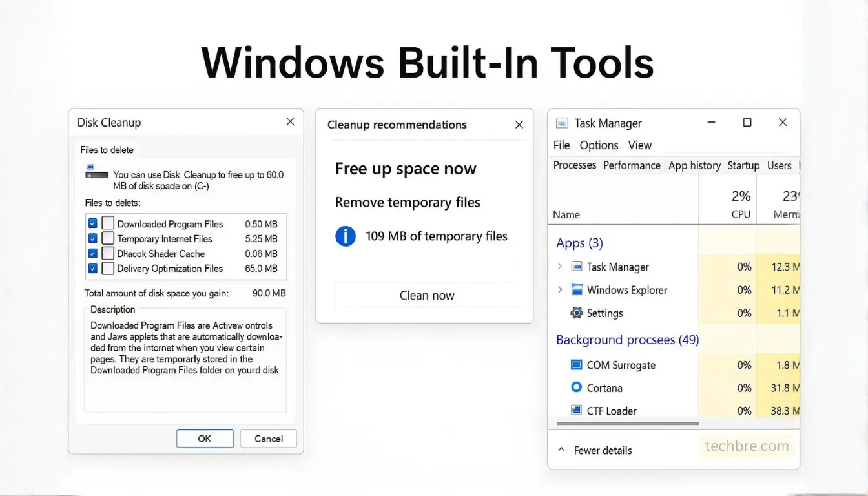Open the Options menu in Task Manager

(x=598, y=145)
